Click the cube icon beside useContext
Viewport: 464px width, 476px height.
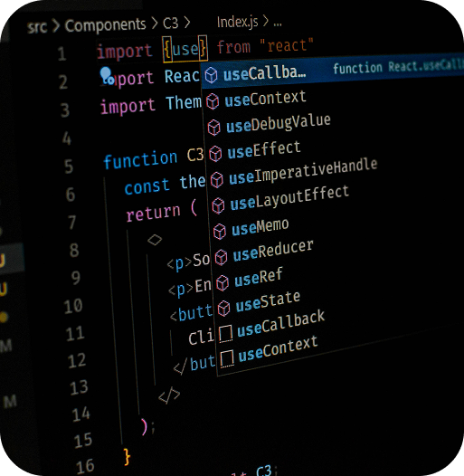[x=213, y=101]
